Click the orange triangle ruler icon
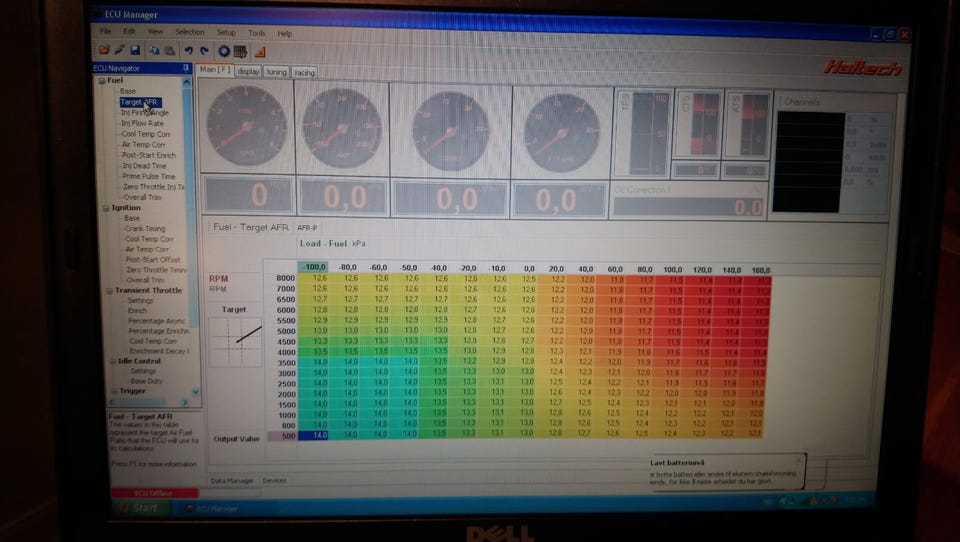Screen dimensions: 960x542 tap(260, 52)
